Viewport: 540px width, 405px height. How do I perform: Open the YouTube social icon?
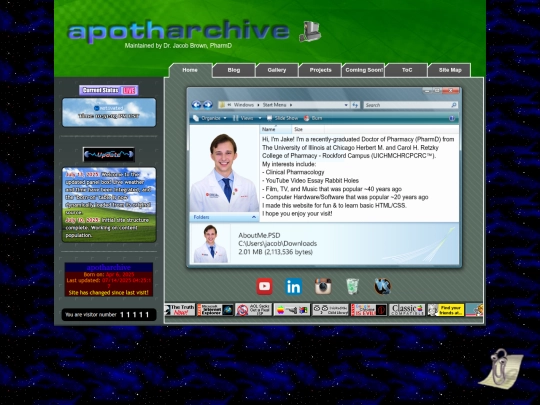(264, 287)
